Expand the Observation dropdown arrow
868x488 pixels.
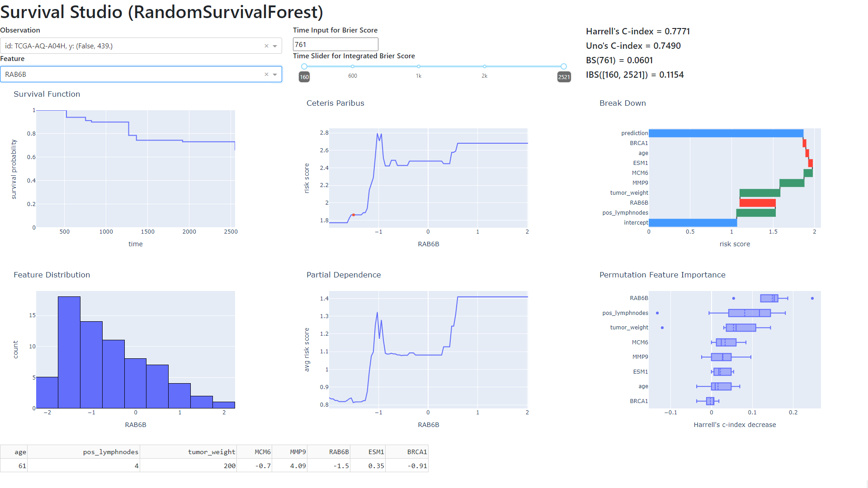(x=275, y=46)
